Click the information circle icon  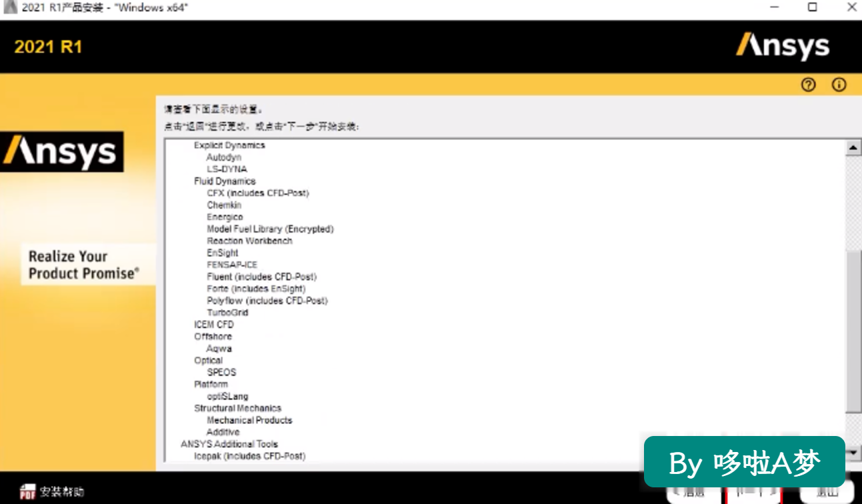point(839,85)
